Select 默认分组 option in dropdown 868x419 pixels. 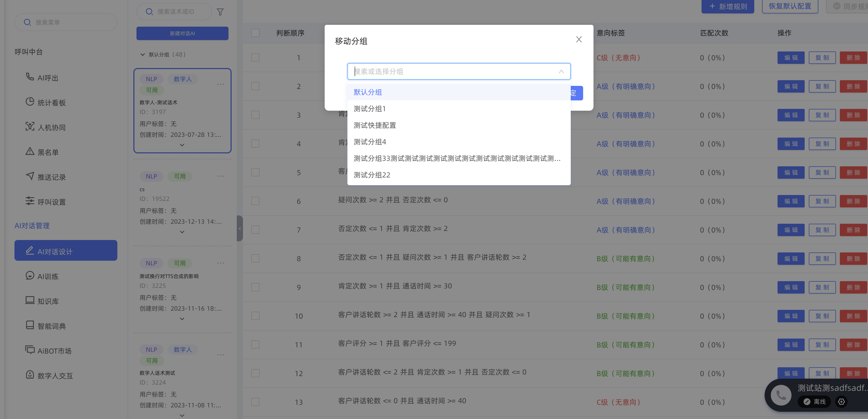pos(459,92)
